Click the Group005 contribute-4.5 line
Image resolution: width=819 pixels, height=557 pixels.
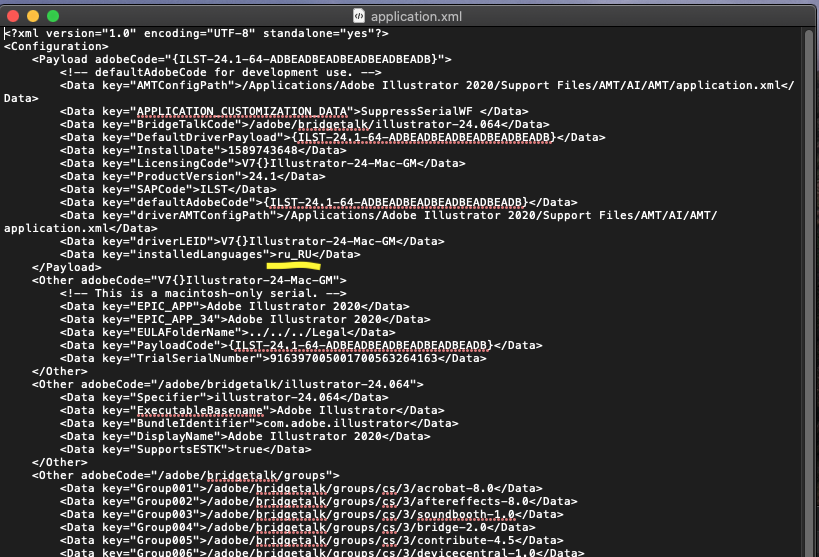pos(312,541)
